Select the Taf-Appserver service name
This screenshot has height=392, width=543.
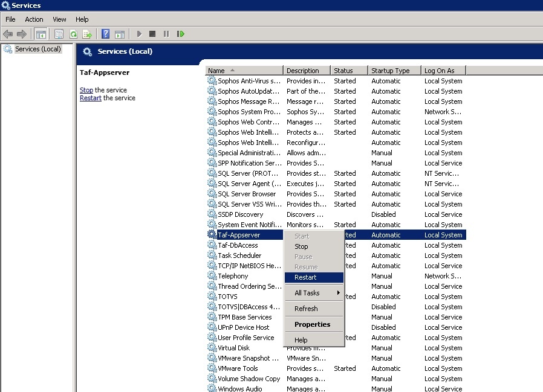pos(239,235)
